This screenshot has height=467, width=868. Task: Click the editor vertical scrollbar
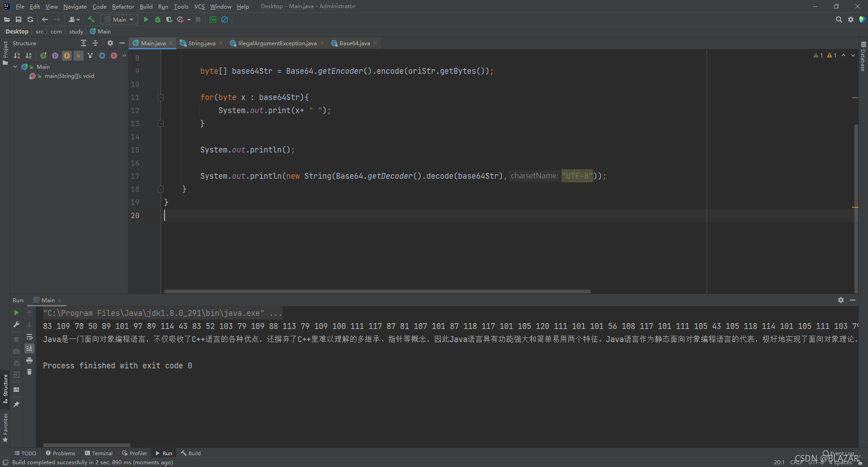pyautogui.click(x=856, y=208)
